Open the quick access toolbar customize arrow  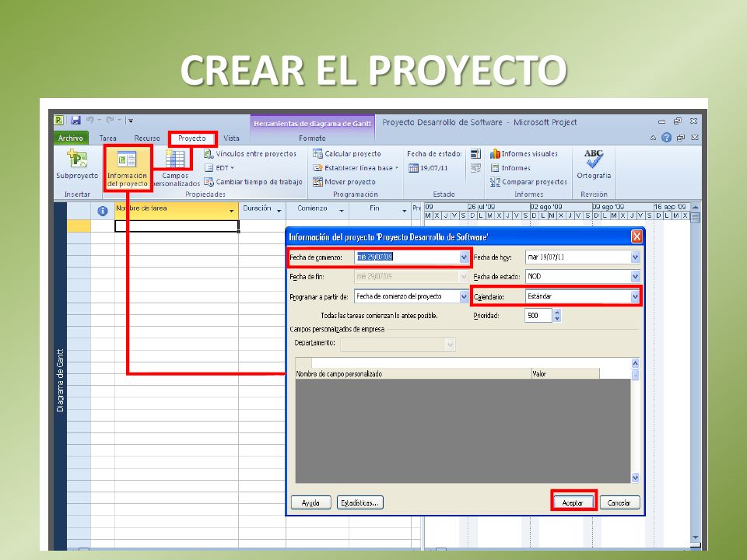click(x=131, y=121)
